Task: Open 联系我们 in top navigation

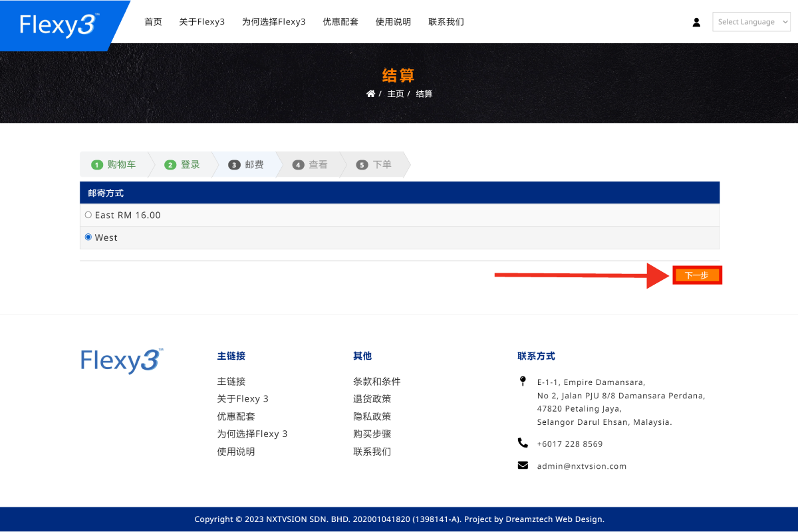Action: (446, 22)
